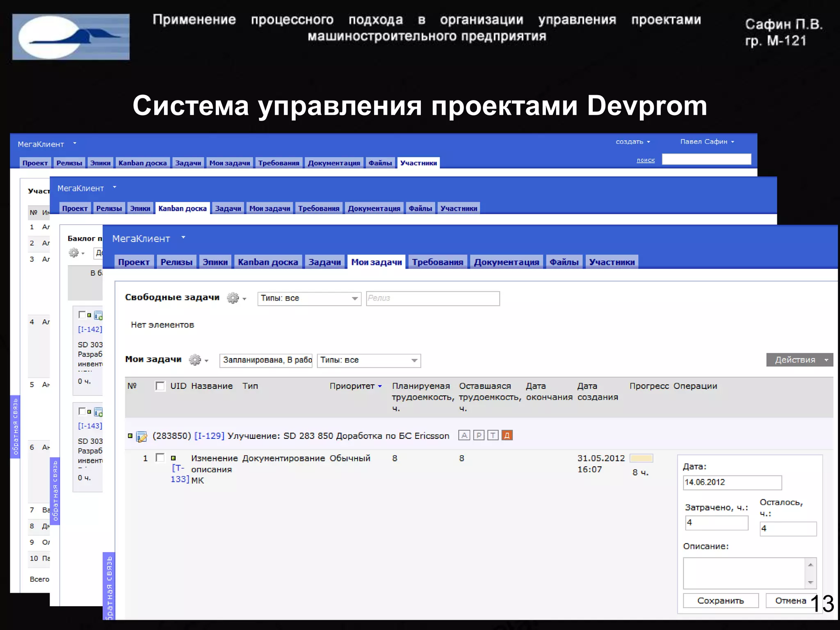Click card icon above [I-143] in Kanban window
Viewport: 840px width, 630px height.
point(98,412)
